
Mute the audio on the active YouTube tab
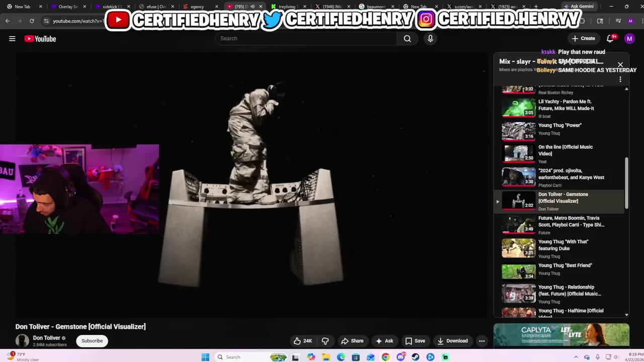coord(253,7)
